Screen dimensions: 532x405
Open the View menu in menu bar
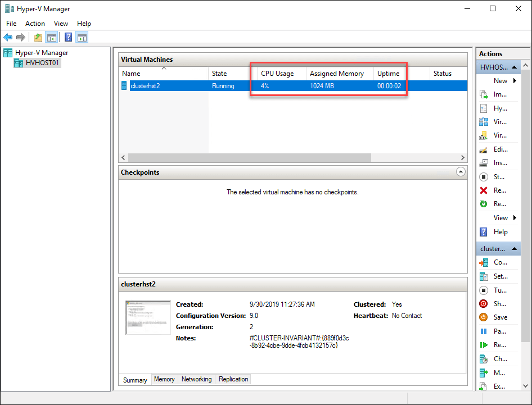point(61,24)
